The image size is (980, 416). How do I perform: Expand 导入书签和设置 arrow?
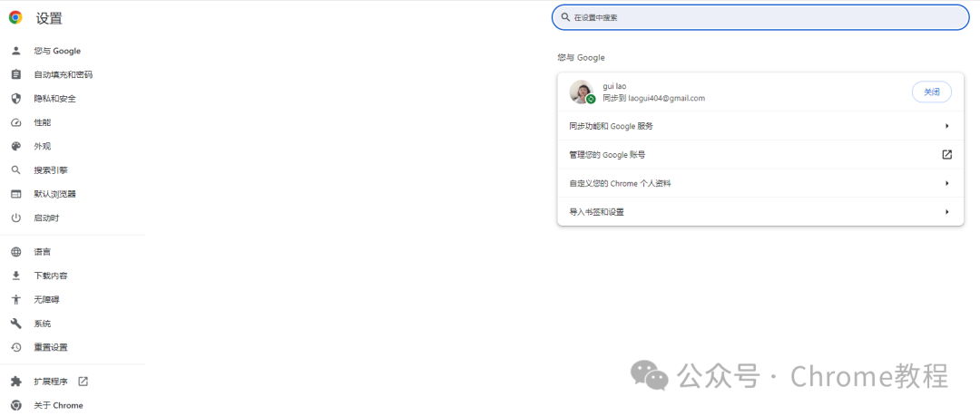(x=946, y=212)
